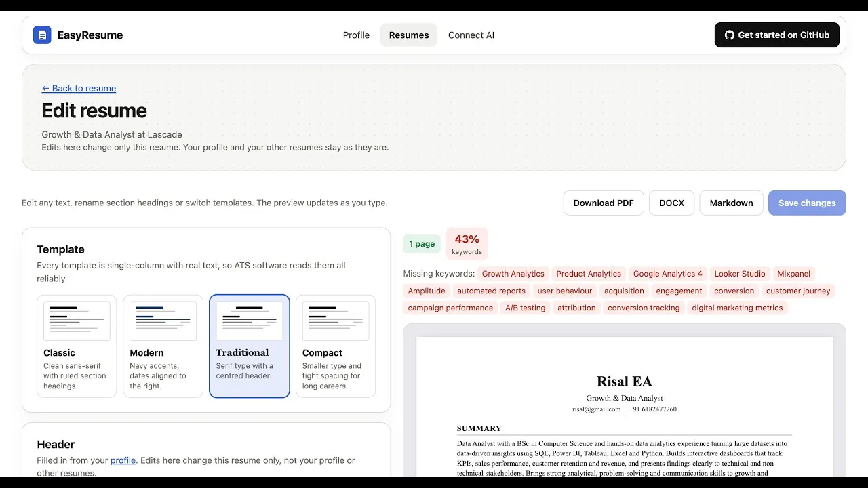
Task: Click the automated reports keyword chip
Action: [x=492, y=291]
